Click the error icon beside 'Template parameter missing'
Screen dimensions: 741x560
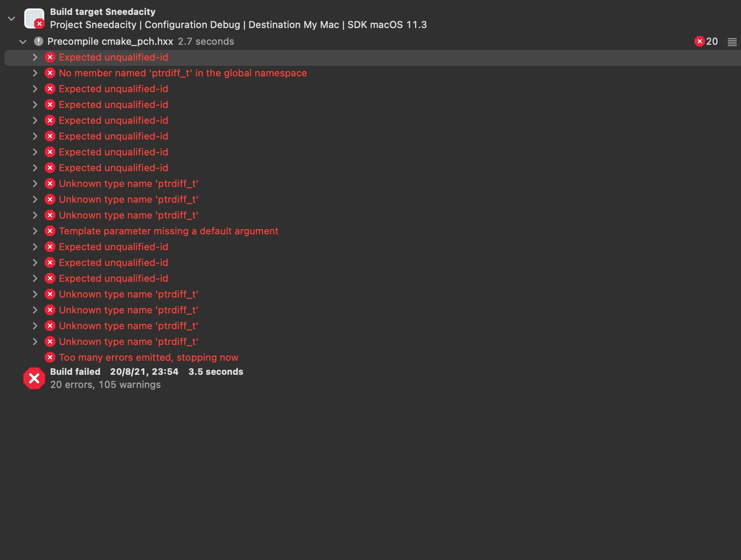[50, 231]
